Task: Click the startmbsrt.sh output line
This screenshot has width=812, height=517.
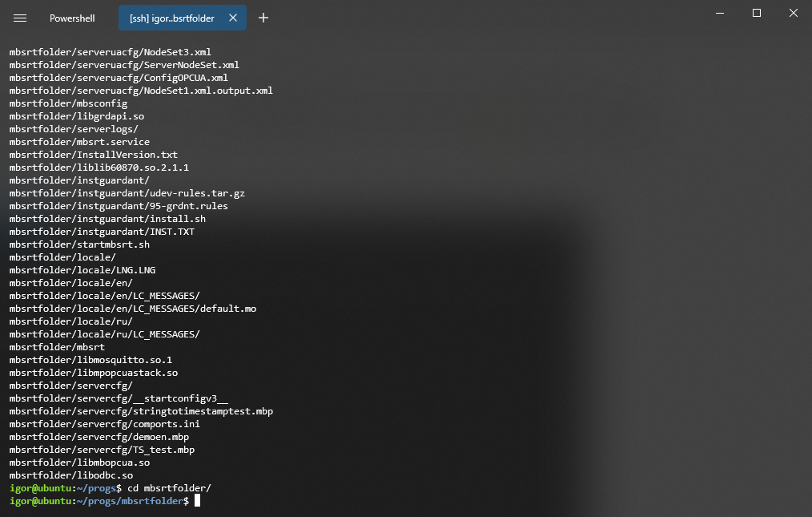Action: (79, 244)
